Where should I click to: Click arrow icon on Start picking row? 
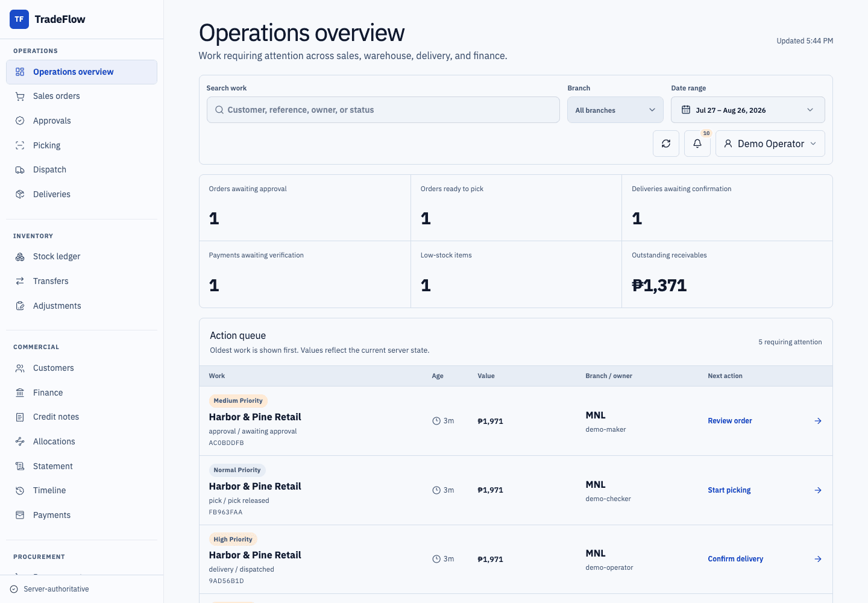818,490
